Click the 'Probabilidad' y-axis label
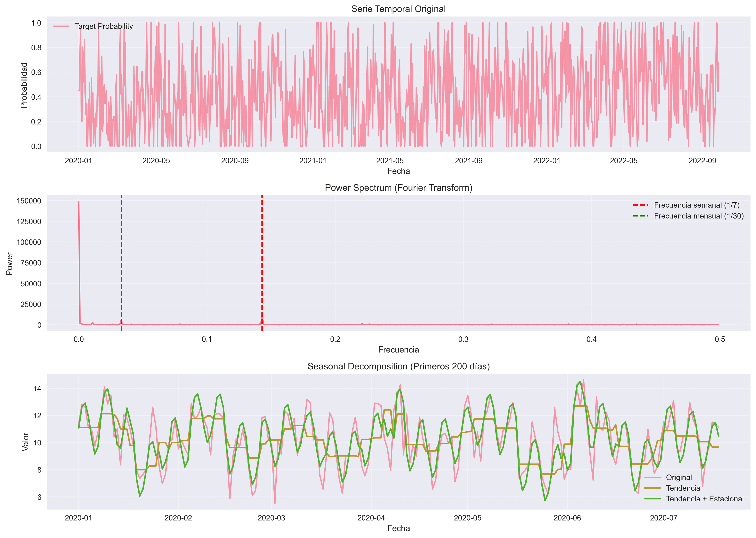Viewport: 756px width, 538px height. [24, 85]
